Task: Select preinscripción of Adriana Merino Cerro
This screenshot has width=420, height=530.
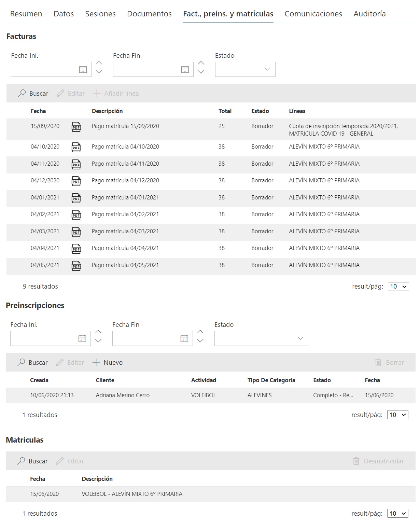Action: pyautogui.click(x=211, y=395)
